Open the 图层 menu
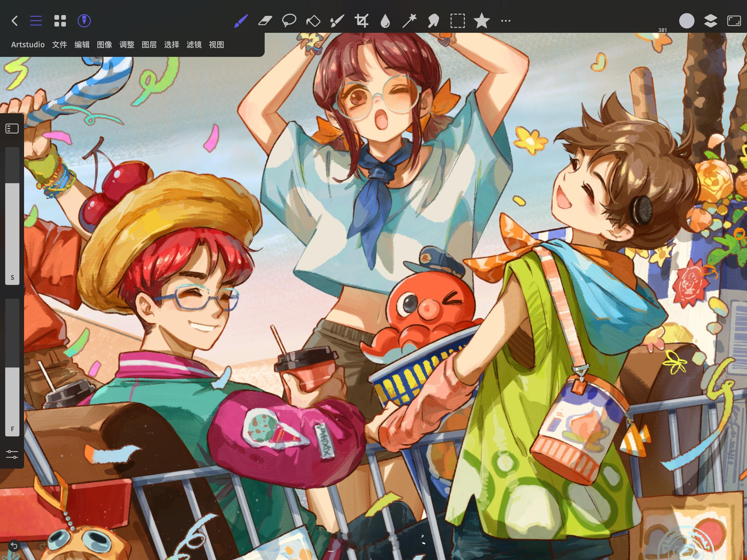 pos(149,45)
